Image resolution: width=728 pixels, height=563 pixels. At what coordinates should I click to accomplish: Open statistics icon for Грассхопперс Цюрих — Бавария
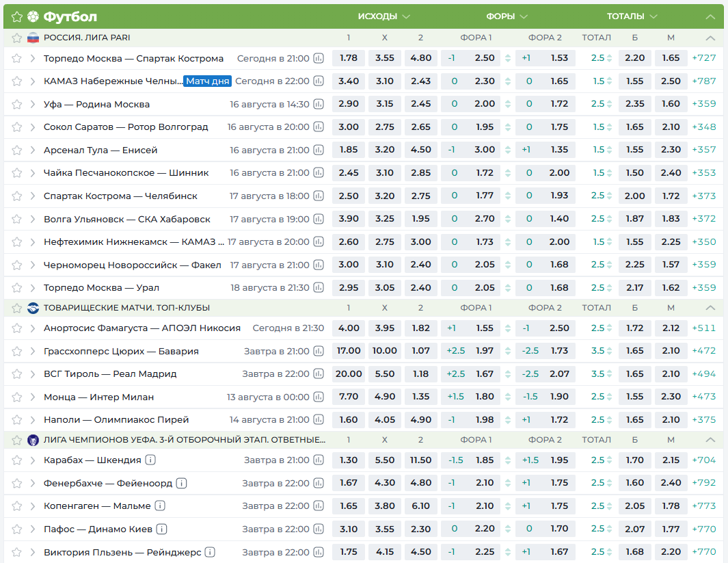pyautogui.click(x=319, y=351)
